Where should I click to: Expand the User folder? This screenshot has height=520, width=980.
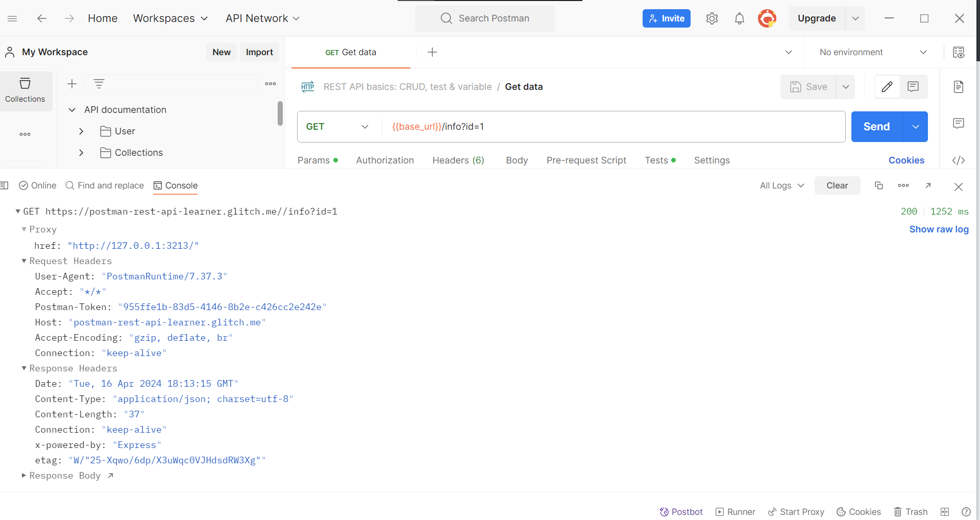[81, 131]
